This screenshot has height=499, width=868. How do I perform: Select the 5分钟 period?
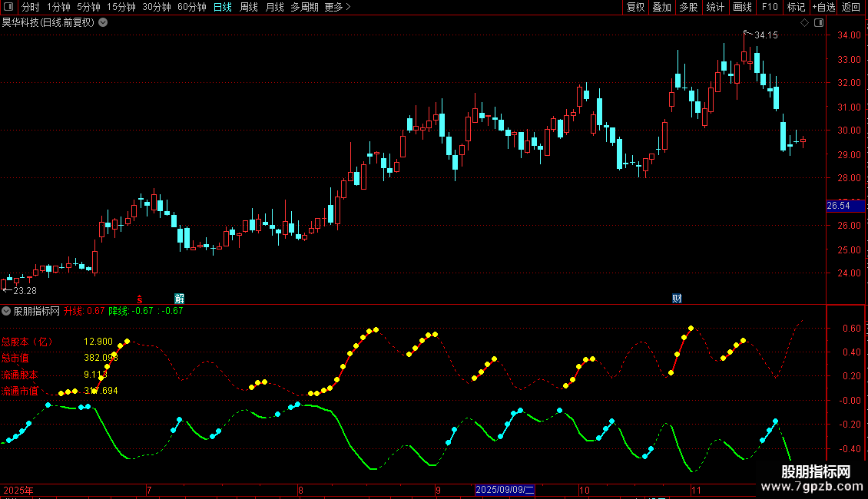click(x=88, y=7)
